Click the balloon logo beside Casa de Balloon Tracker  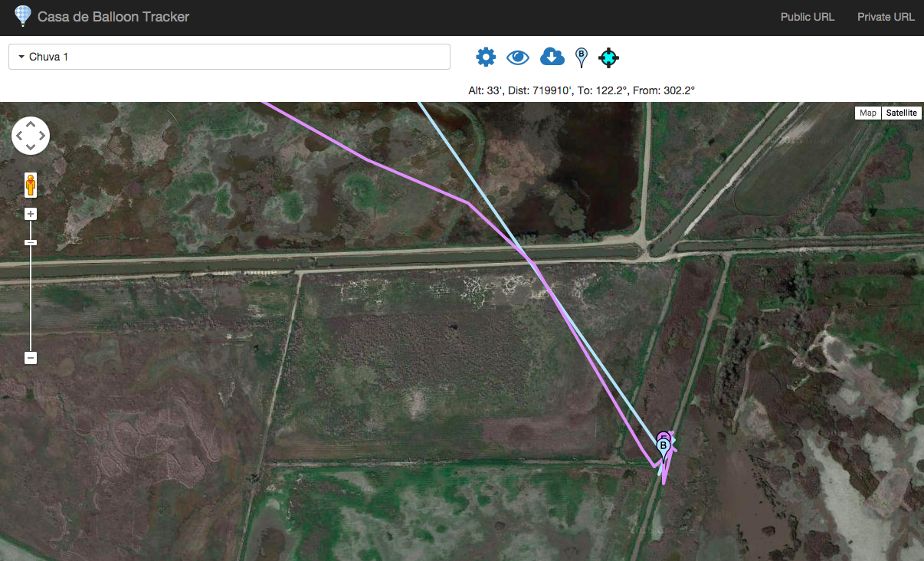click(x=23, y=16)
